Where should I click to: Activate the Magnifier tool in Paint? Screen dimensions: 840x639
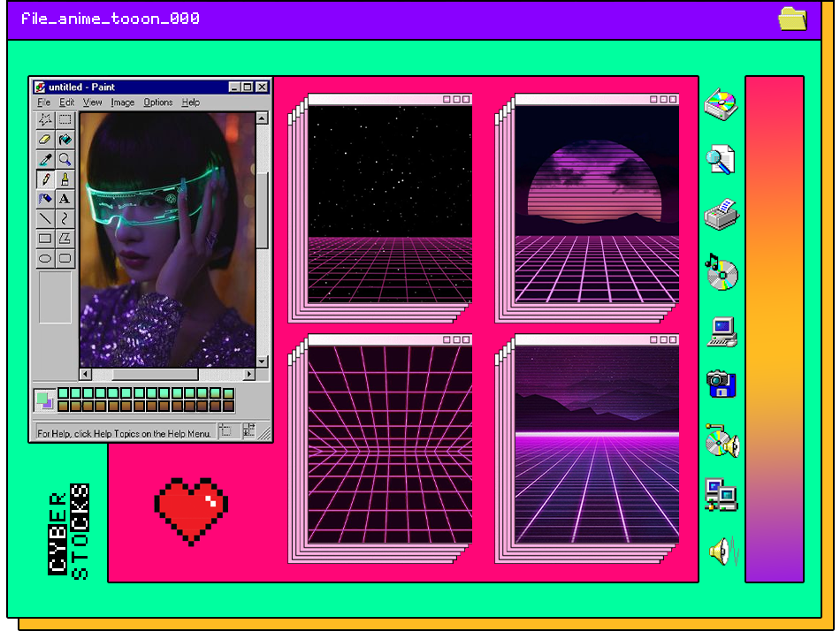65,160
